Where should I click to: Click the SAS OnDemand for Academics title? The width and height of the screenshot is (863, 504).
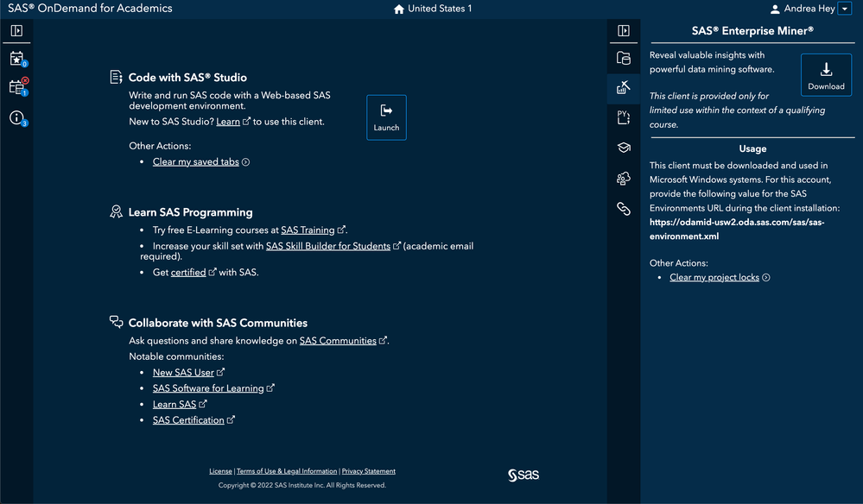pyautogui.click(x=90, y=9)
